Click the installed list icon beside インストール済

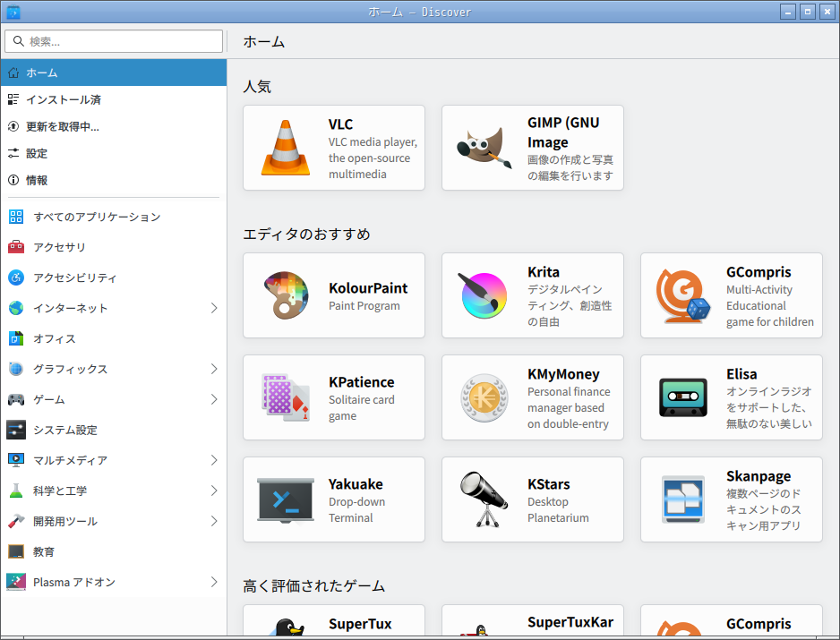pyautogui.click(x=13, y=99)
